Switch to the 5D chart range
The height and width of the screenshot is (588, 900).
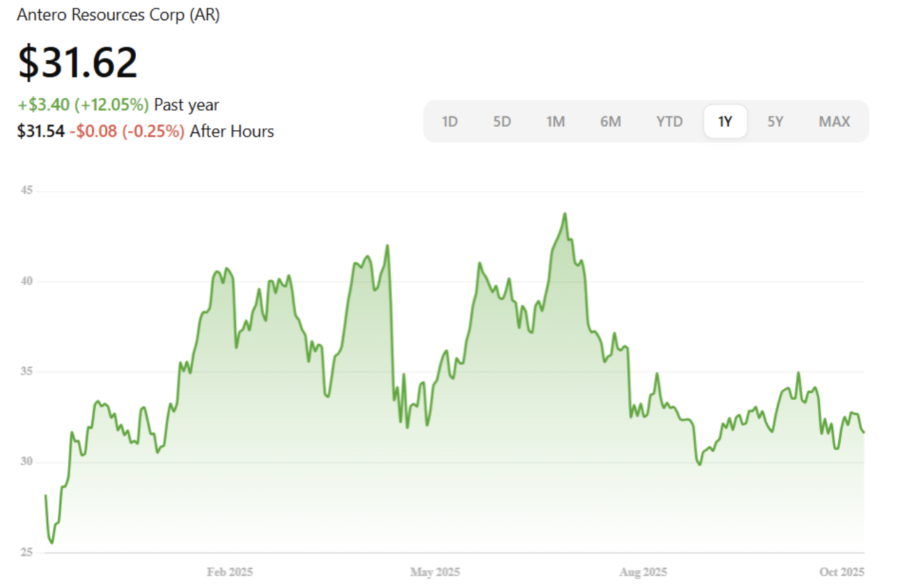point(502,122)
